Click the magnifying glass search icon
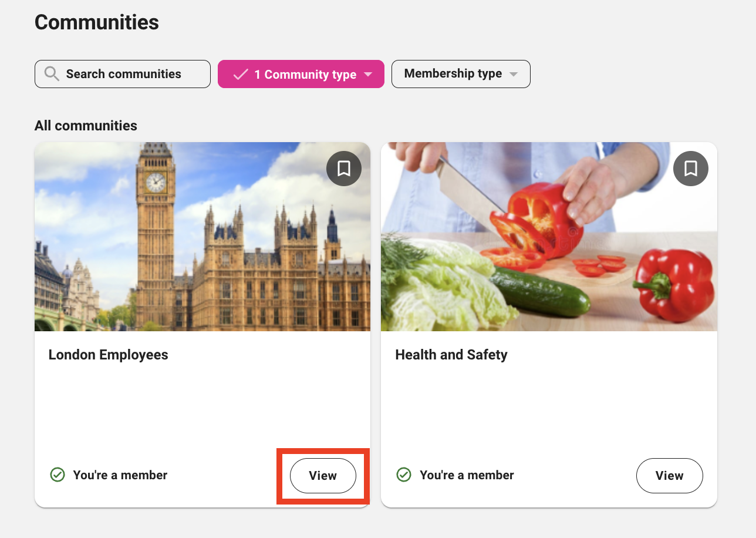The width and height of the screenshot is (756, 538). (52, 74)
